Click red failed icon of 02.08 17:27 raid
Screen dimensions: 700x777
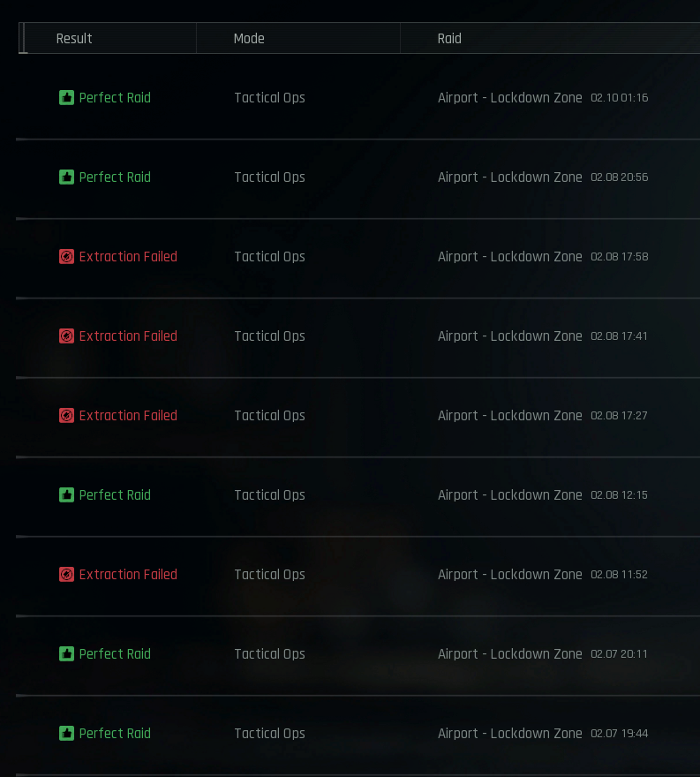point(66,415)
